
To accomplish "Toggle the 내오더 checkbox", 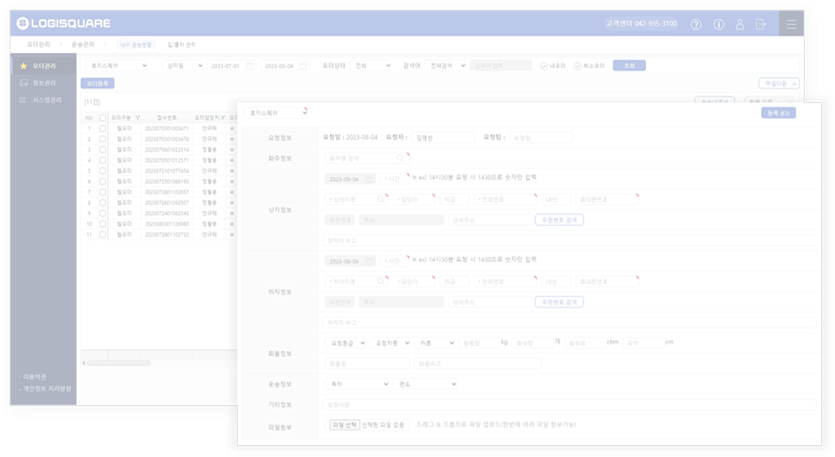I will pos(544,66).
